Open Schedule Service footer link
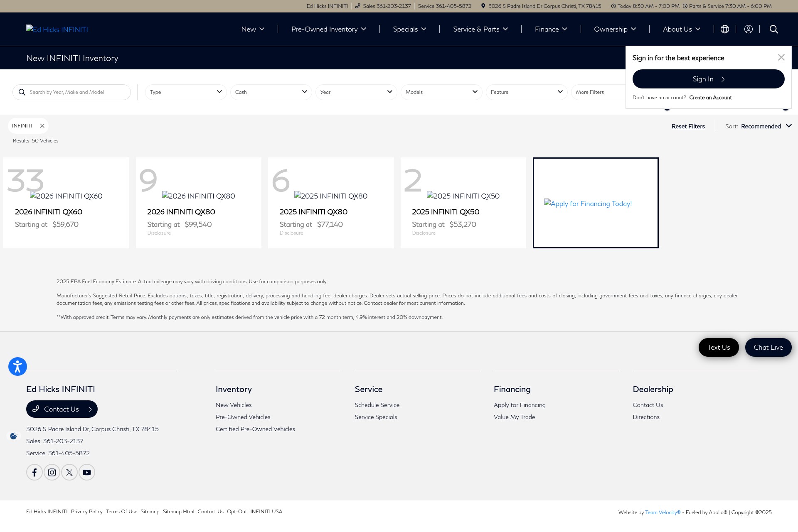This screenshot has width=798, height=532. [x=377, y=405]
